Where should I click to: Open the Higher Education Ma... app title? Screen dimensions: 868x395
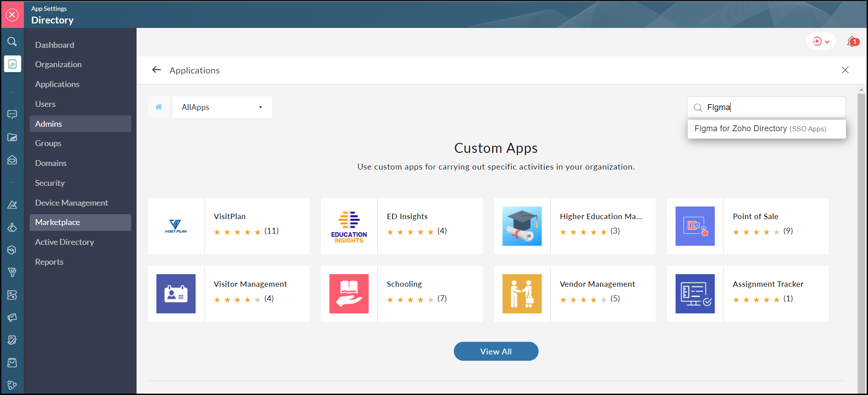[x=600, y=216]
